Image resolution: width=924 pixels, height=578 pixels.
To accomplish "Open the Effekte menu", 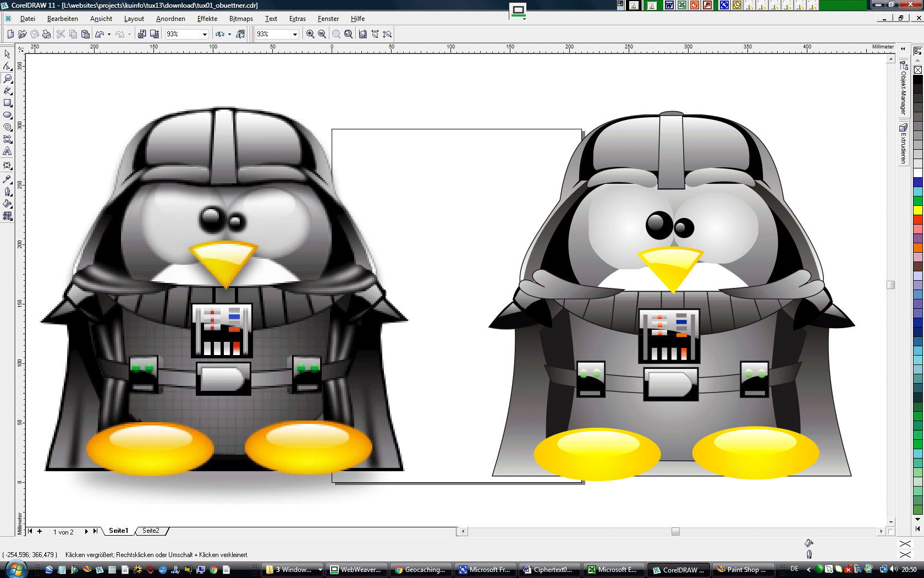I will [207, 19].
